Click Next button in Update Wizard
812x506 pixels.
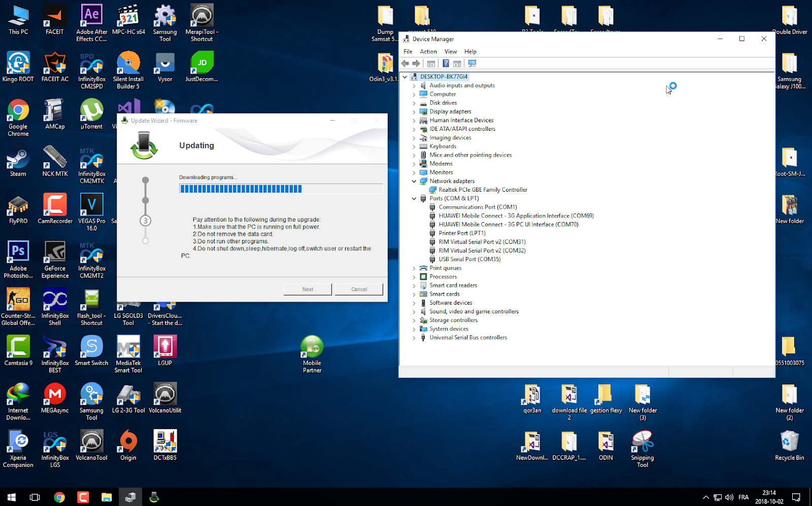[308, 289]
